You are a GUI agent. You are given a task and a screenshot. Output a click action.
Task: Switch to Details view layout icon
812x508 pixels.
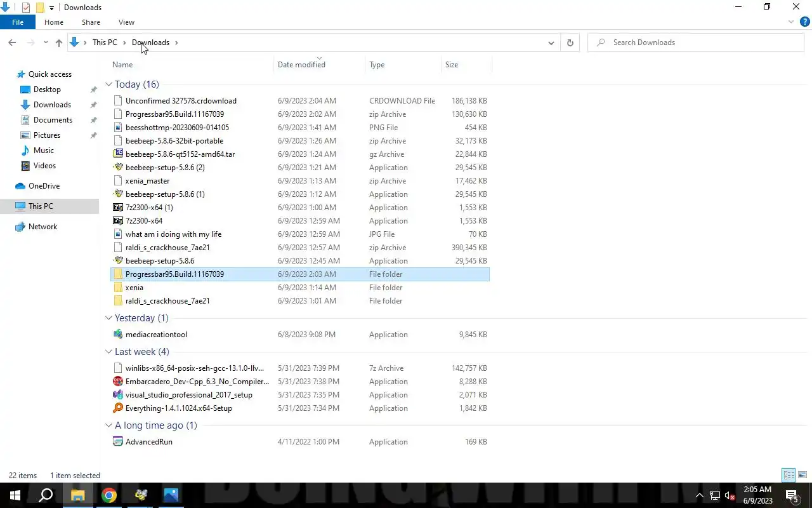coord(789,475)
